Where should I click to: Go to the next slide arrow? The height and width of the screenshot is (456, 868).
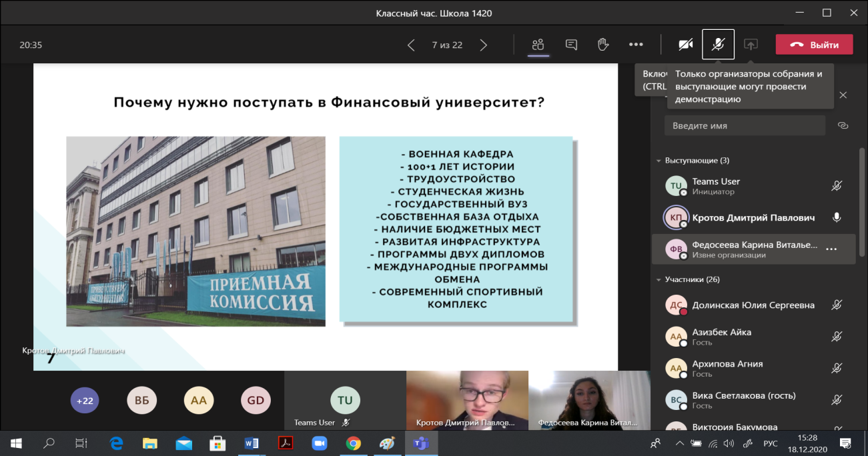point(484,45)
